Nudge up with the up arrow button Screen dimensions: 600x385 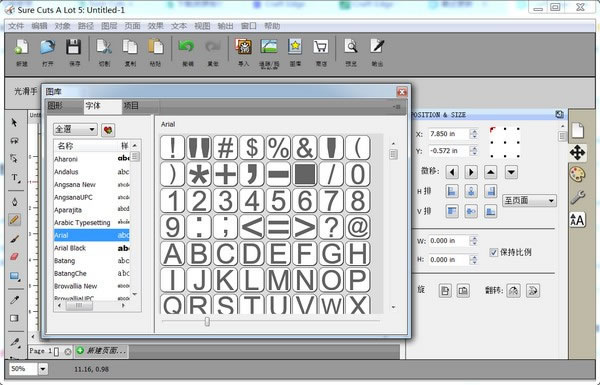(x=491, y=172)
